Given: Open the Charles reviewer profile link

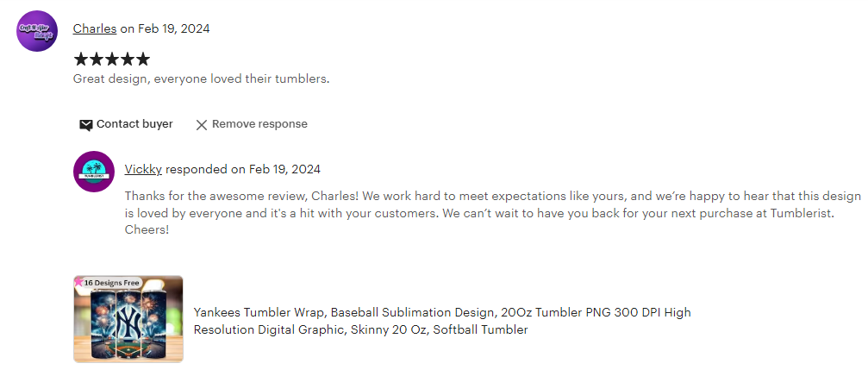Looking at the screenshot, I should point(95,28).
